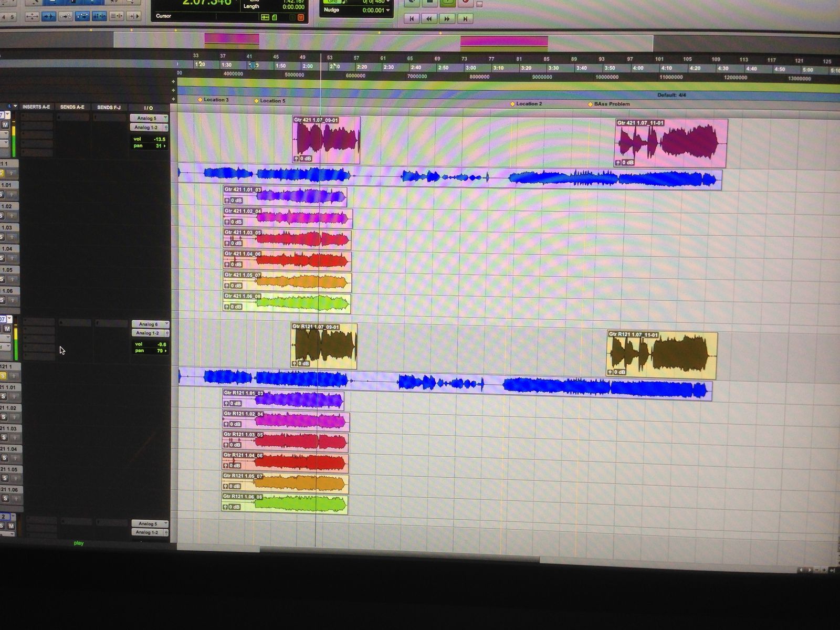
Task: Mute the first guitar track with the M button
Action: pos(5,125)
